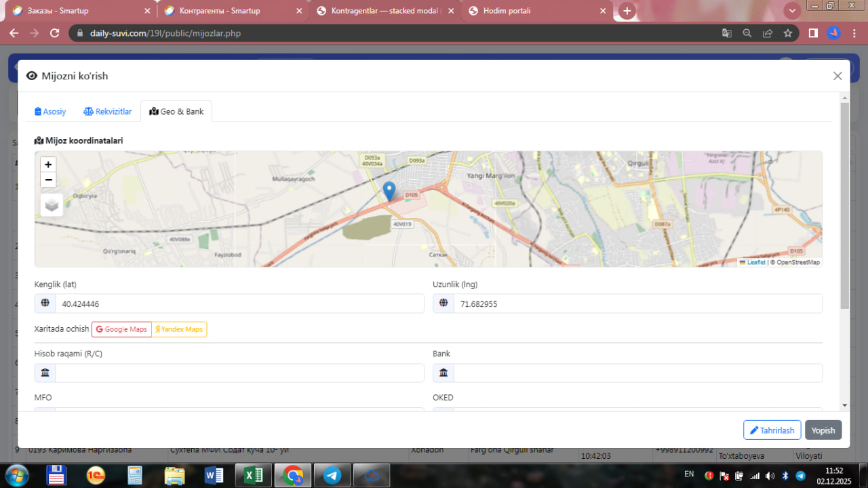The width and height of the screenshot is (868, 488).
Task: Expand Chrome's tab search dropdown
Action: pyautogui.click(x=791, y=11)
